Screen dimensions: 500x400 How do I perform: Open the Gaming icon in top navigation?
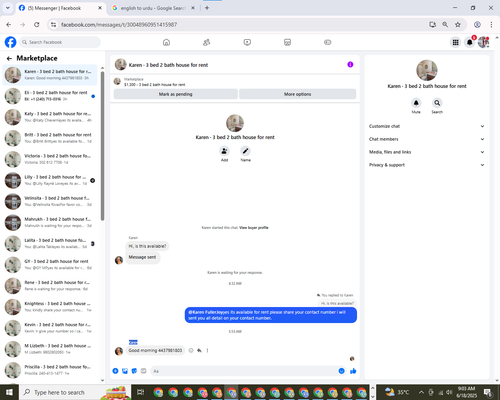tap(328, 42)
